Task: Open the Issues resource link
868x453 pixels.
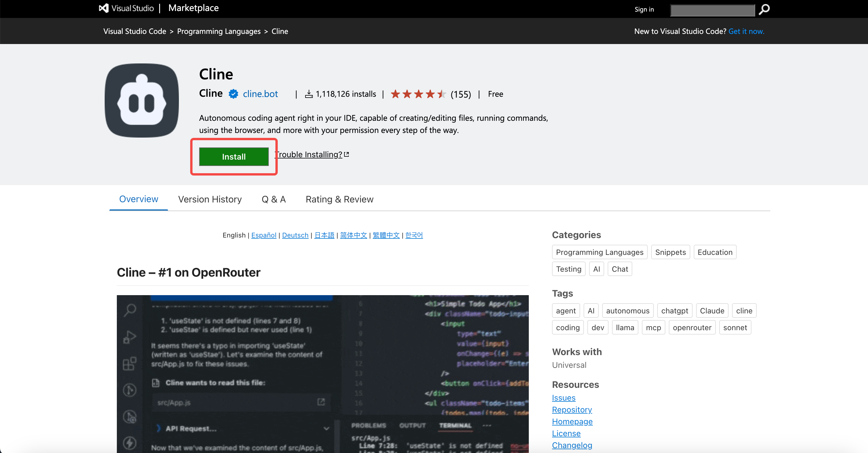Action: [x=563, y=398]
